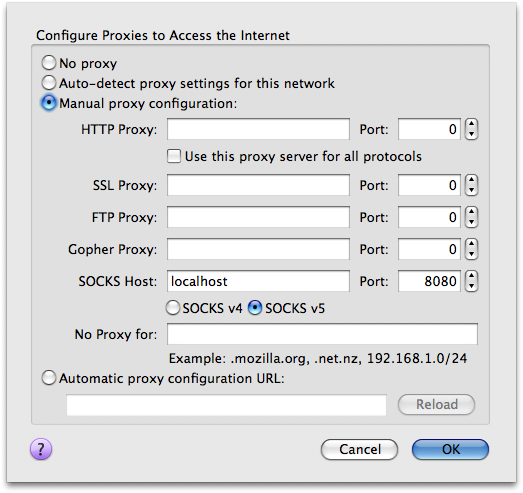Choose Auto-detect proxy settings for this network

(49, 83)
